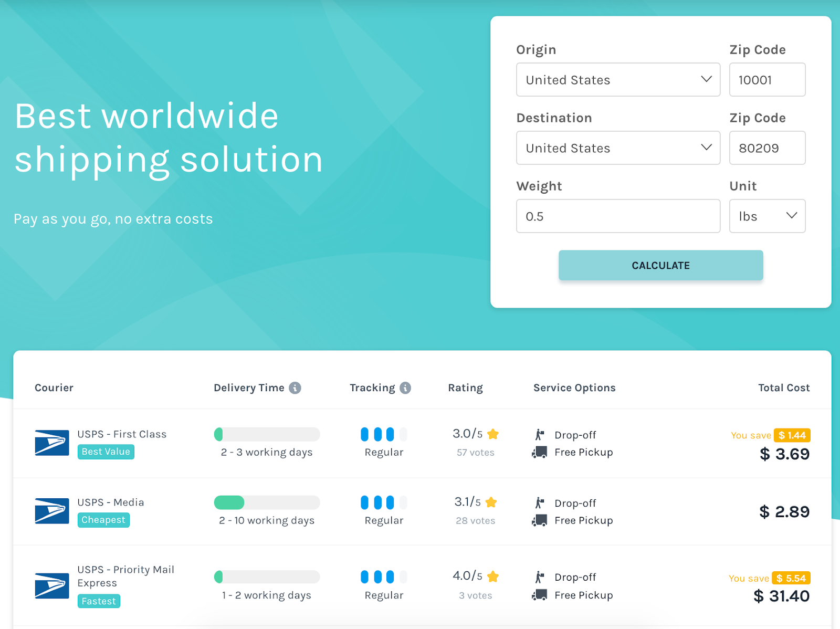This screenshot has width=840, height=629.
Task: Click the $ 5.54 savings badge
Action: tap(791, 578)
